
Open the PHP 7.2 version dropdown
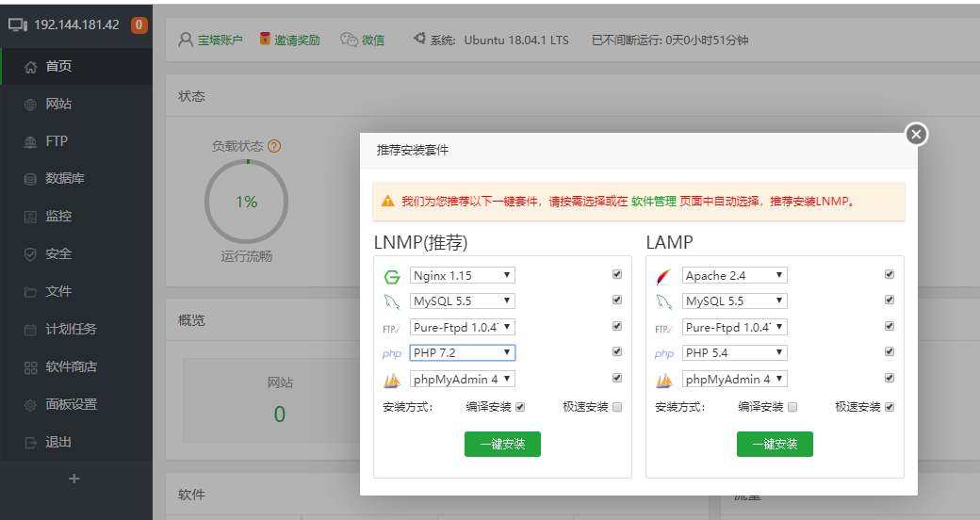point(463,353)
